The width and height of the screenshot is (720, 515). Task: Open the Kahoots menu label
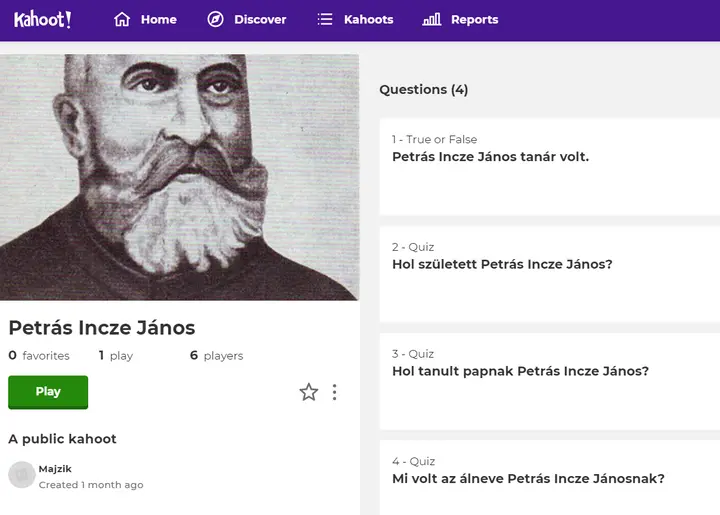pos(368,19)
